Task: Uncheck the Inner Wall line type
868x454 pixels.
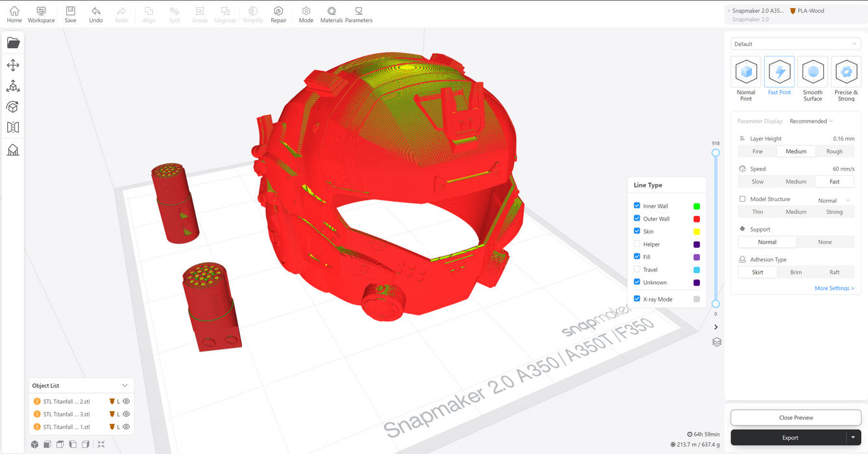Action: pyautogui.click(x=637, y=206)
